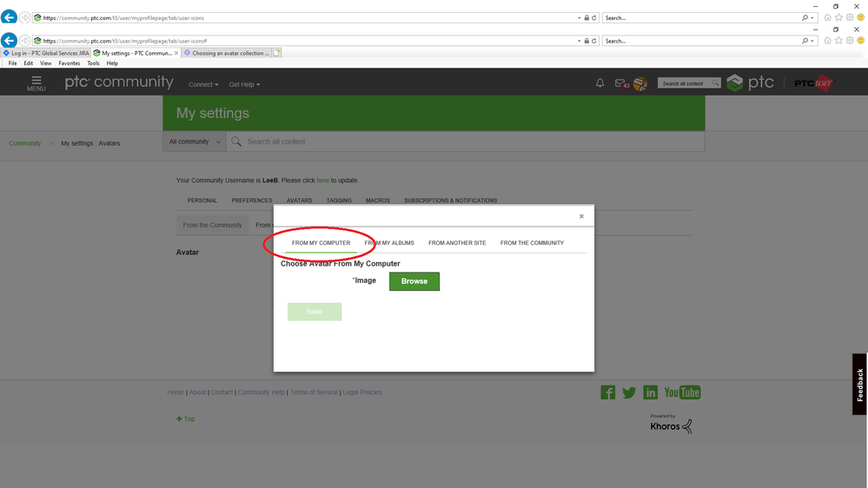Switch to From My Albums tab

click(x=389, y=243)
